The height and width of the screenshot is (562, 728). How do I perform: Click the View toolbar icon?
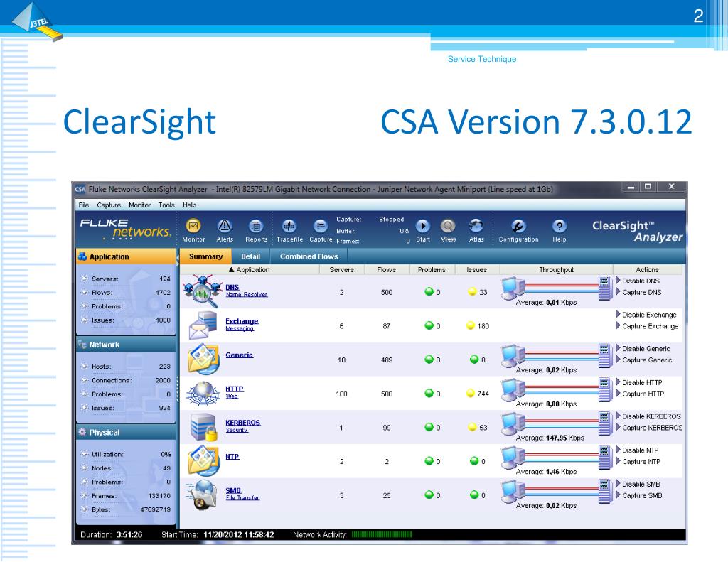(x=448, y=227)
